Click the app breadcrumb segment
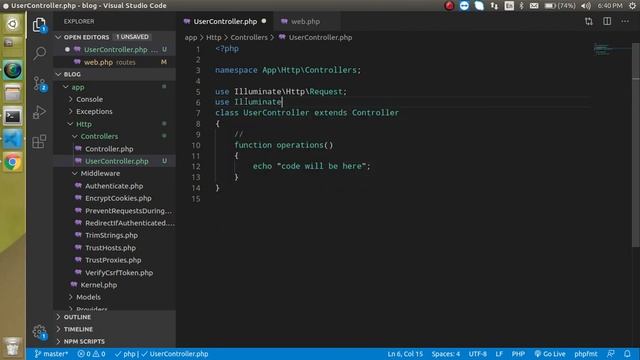This screenshot has width=640, height=360. [191, 38]
